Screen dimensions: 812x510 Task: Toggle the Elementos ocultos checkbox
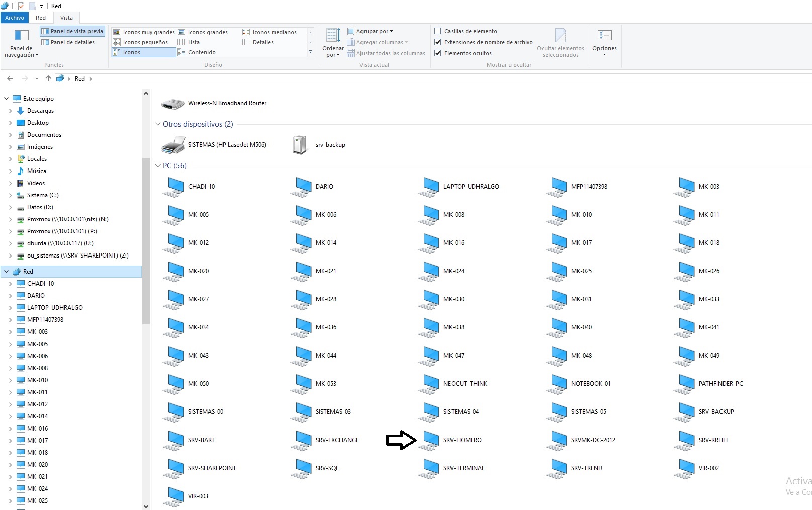click(438, 53)
